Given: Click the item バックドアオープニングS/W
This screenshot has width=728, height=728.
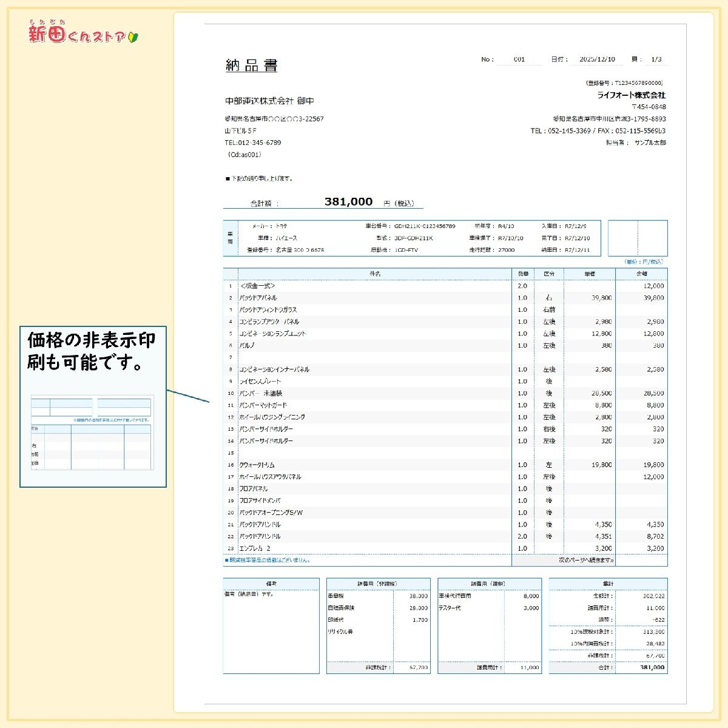Looking at the screenshot, I should (271, 513).
